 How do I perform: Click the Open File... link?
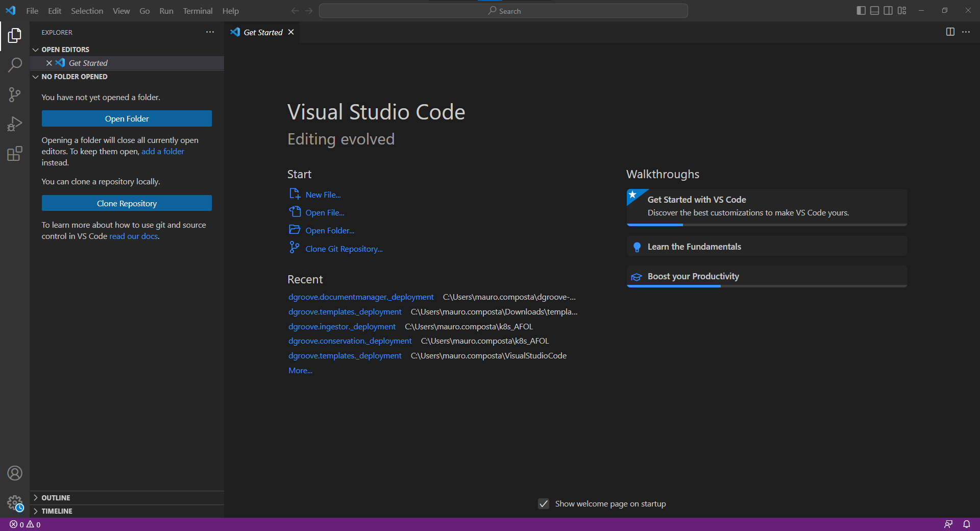coord(325,213)
